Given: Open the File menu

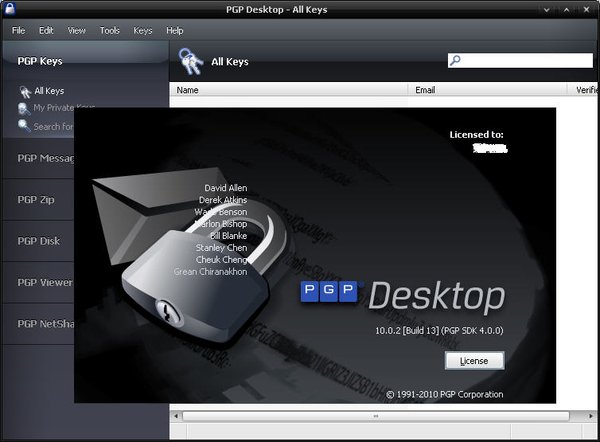Looking at the screenshot, I should tap(18, 30).
